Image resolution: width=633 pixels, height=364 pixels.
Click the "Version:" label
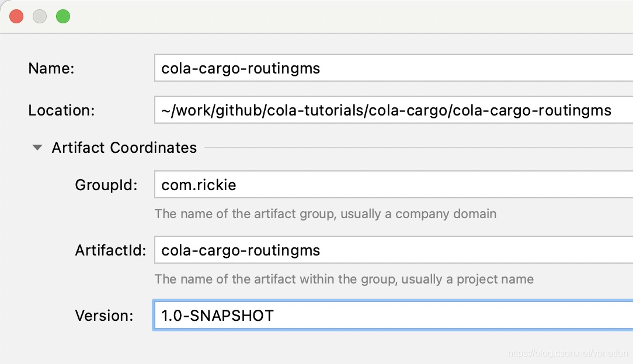[x=104, y=316]
